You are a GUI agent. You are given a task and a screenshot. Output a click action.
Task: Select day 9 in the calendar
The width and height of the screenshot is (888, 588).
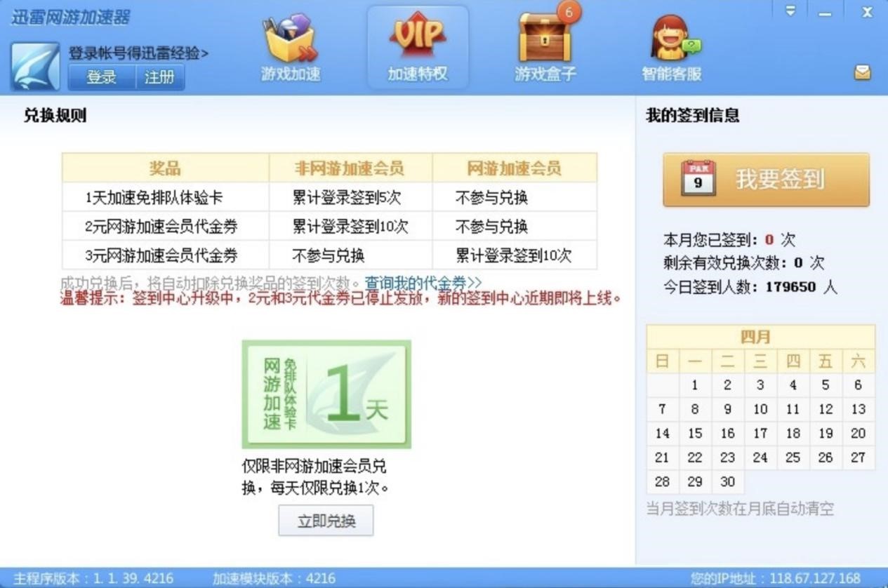[727, 409]
